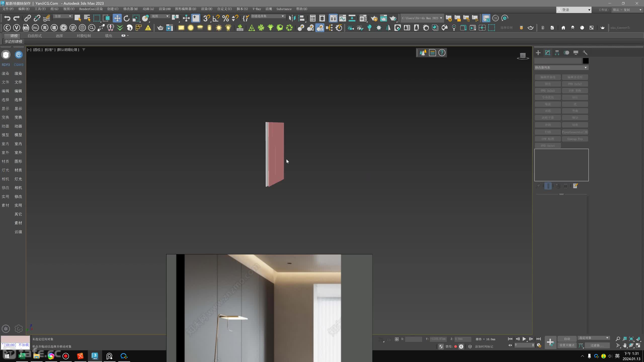Open the 修改器(M) menu
Screen dimensions: 644x362
[x=131, y=9]
